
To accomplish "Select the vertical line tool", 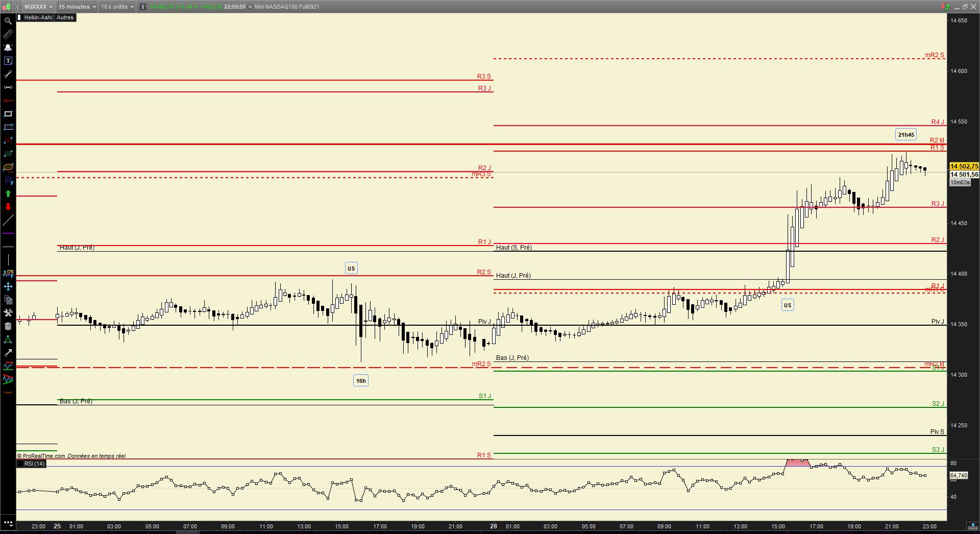I will pyautogui.click(x=8, y=260).
